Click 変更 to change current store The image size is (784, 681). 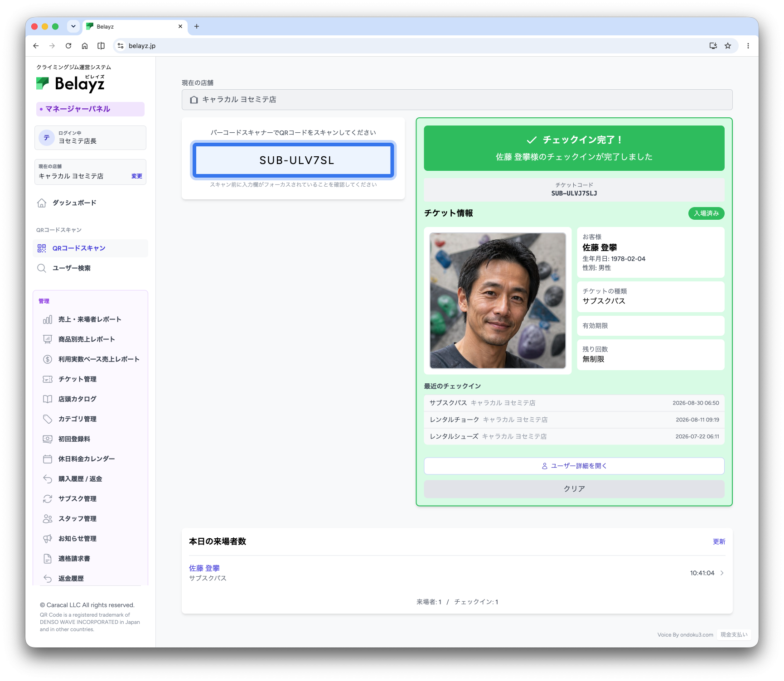tap(137, 176)
